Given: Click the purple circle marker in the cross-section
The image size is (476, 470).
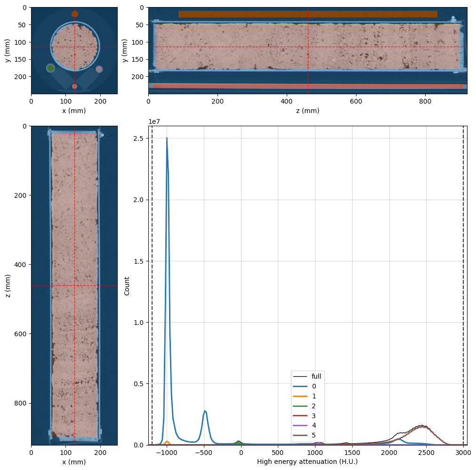Looking at the screenshot, I should pos(99,69).
